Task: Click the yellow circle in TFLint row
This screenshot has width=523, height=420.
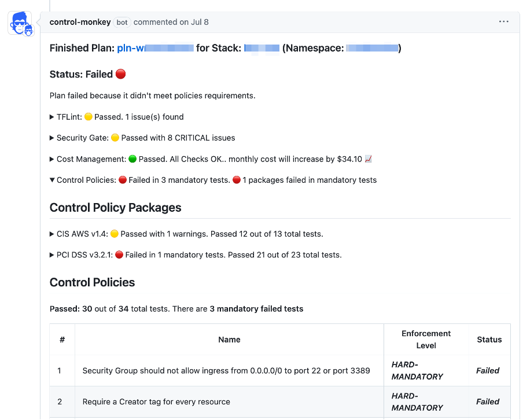Action: pos(89,117)
